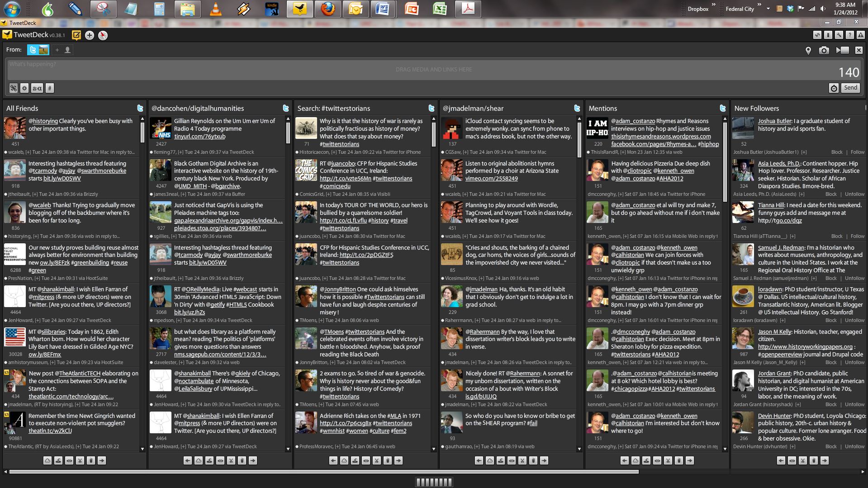The width and height of the screenshot is (868, 488).
Task: Click the cloud icon under @dancohen/digitalhumanities column
Action: 199,460
